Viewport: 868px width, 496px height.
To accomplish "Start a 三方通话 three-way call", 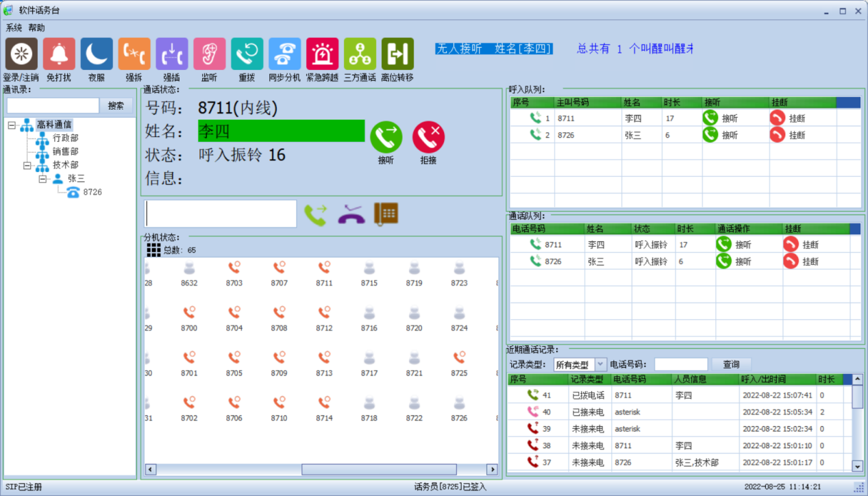I will [x=359, y=53].
